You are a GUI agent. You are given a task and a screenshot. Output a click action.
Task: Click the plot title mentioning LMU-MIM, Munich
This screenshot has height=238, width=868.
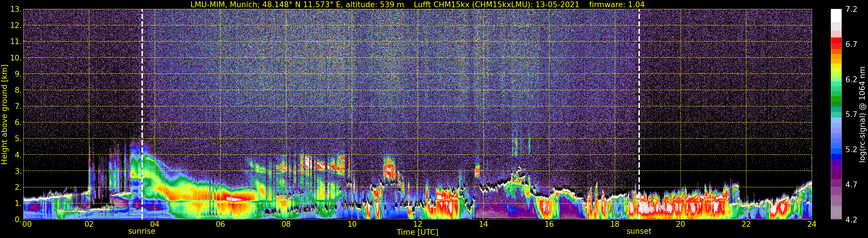point(417,4)
